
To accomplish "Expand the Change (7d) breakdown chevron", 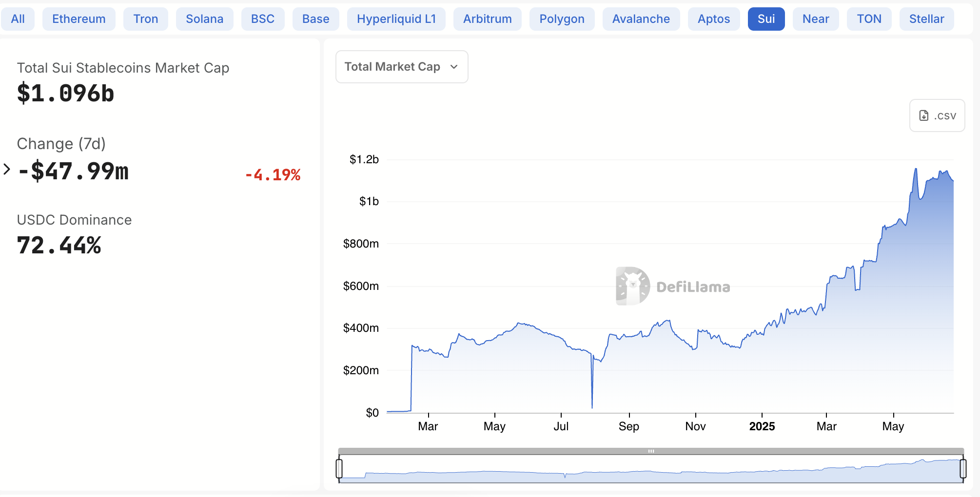I will pos(6,170).
